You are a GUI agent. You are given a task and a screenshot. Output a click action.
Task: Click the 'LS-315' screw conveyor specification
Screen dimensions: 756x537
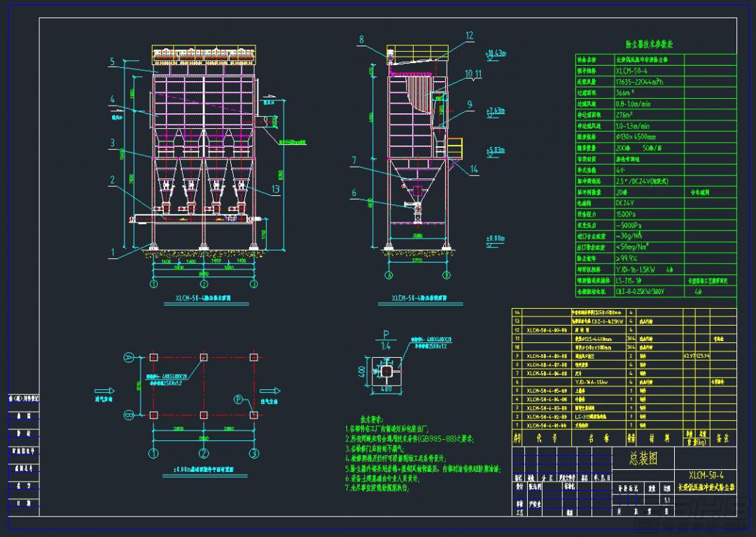[x=629, y=281]
